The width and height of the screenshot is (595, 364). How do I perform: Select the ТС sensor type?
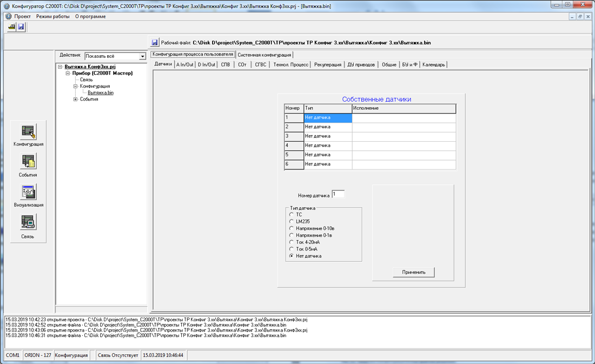tap(292, 215)
